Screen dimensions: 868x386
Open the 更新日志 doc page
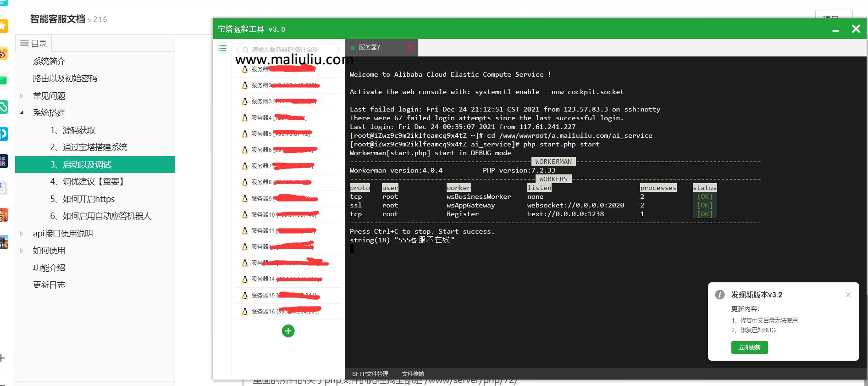[x=49, y=285]
